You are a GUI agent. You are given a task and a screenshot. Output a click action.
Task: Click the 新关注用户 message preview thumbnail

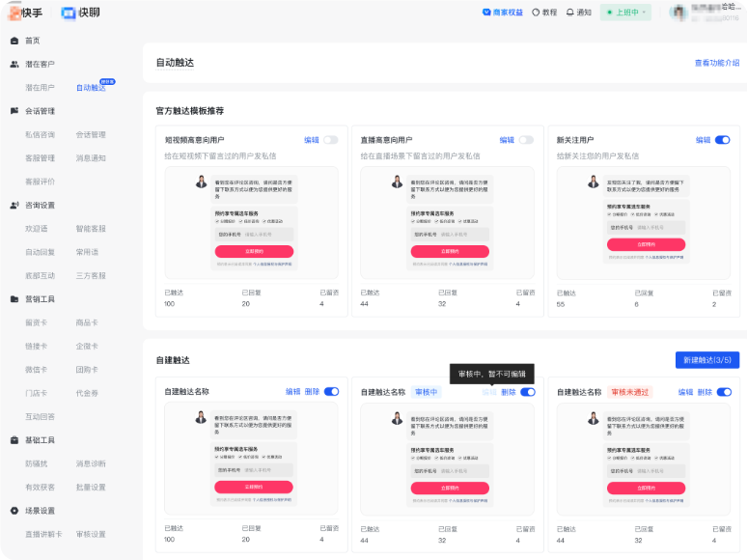pos(644,223)
